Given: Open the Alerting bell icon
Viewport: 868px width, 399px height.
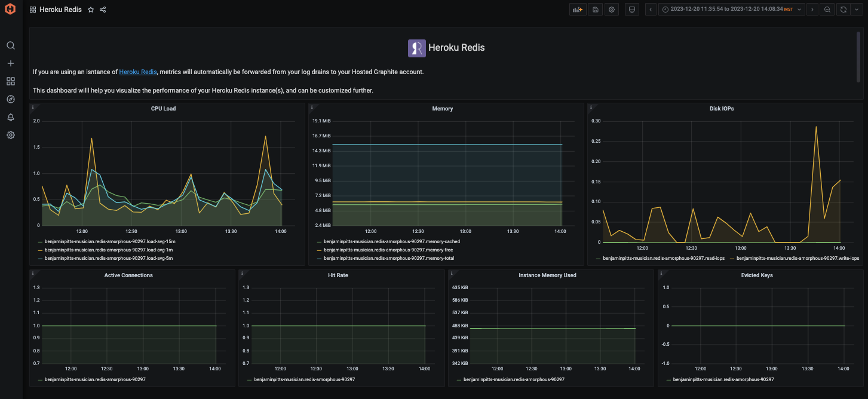Looking at the screenshot, I should point(10,117).
